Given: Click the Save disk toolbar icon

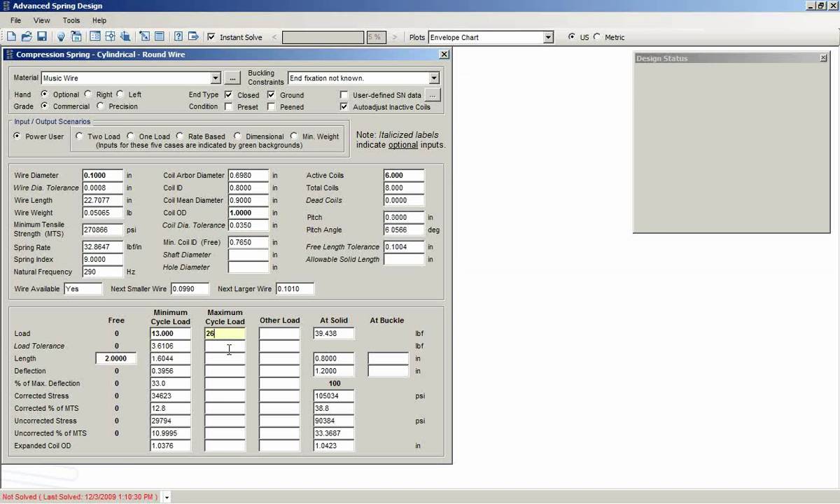Looking at the screenshot, I should coord(42,37).
